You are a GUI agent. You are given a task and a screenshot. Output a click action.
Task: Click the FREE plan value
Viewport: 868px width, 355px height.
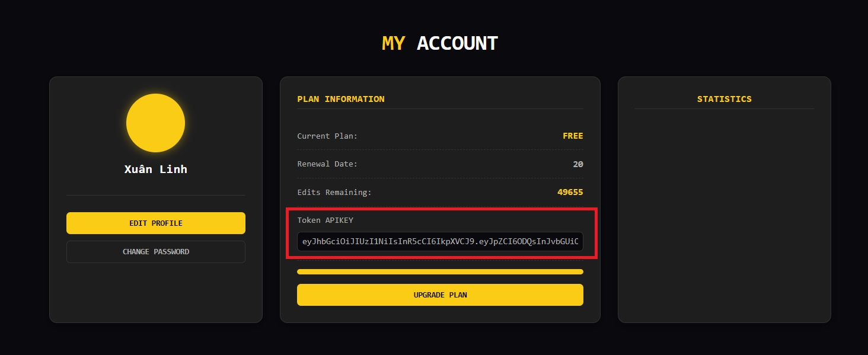coord(573,136)
